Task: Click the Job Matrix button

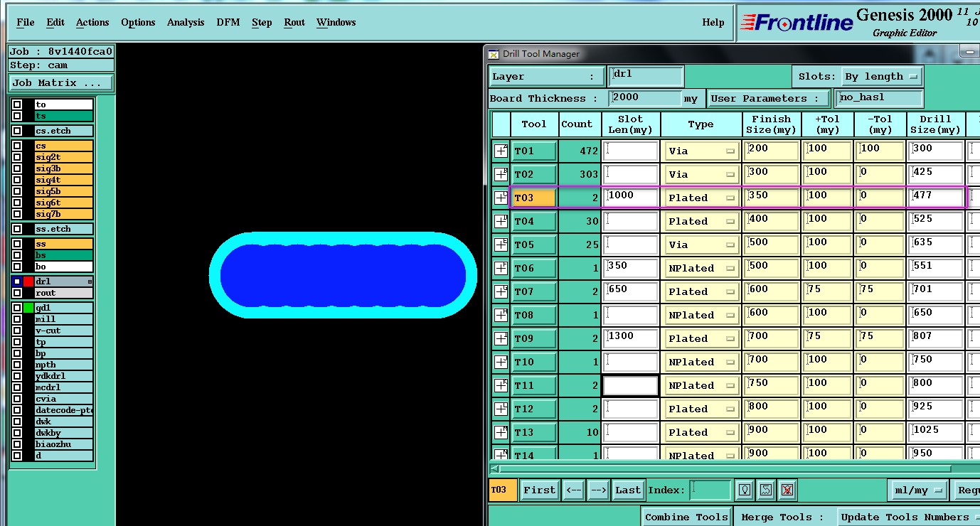Action: [60, 82]
